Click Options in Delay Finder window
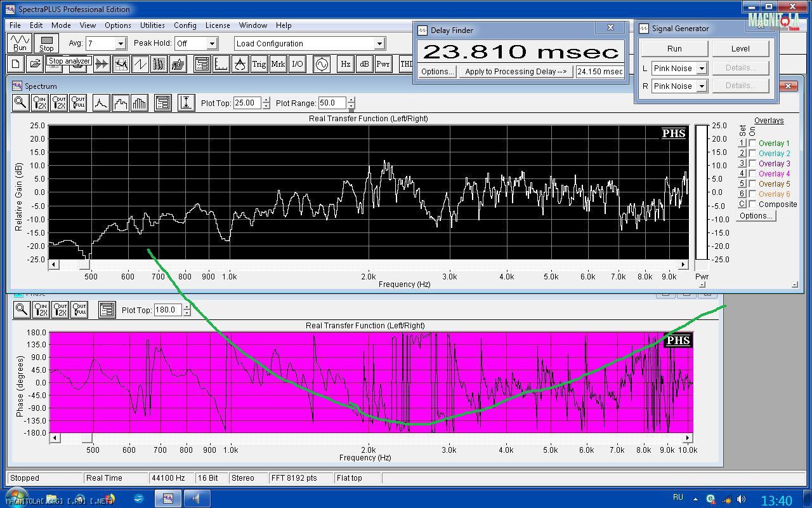The image size is (812, 508). pos(438,72)
